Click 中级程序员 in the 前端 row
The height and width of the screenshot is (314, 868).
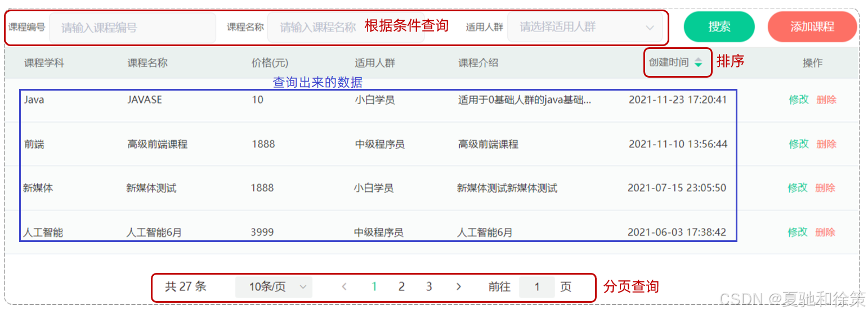point(379,144)
